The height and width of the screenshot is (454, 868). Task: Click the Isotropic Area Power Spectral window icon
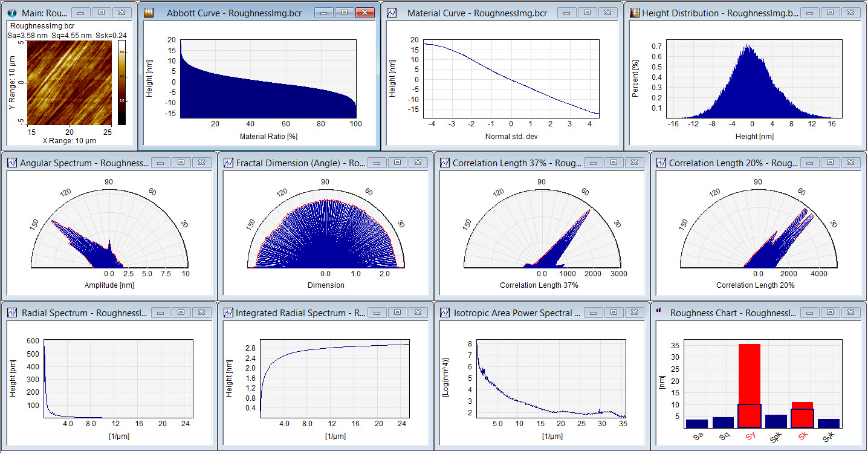coord(444,313)
